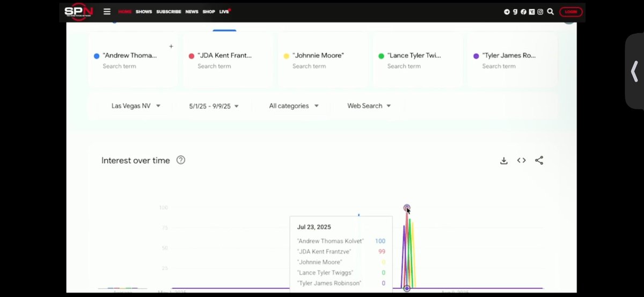Click "Tyler James Robinson" in the tooltip
Viewport: 644px width, 297px height.
329,283
